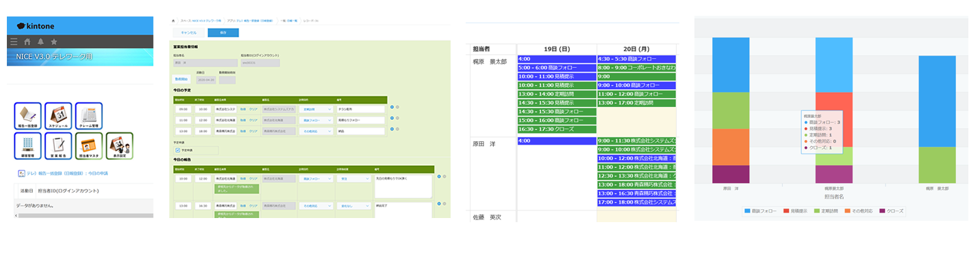Click the 勤務開始 button

click(x=181, y=80)
